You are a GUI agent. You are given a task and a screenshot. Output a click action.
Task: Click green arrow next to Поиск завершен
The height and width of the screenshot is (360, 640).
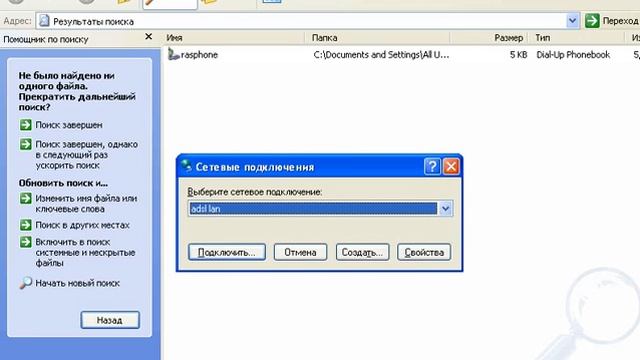point(26,124)
